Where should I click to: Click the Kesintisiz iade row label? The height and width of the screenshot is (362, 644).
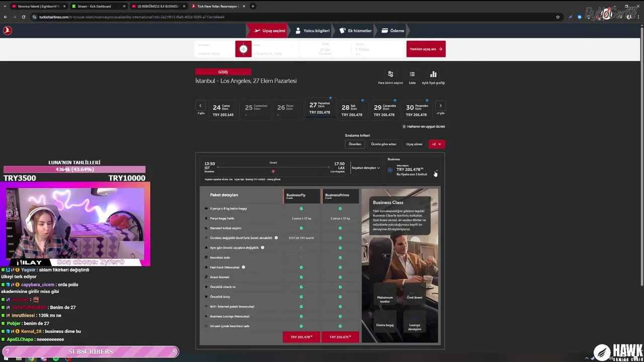point(220,257)
